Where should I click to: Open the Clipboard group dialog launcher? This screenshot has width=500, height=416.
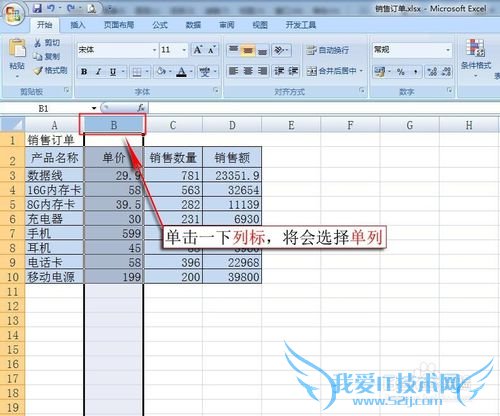(x=67, y=90)
